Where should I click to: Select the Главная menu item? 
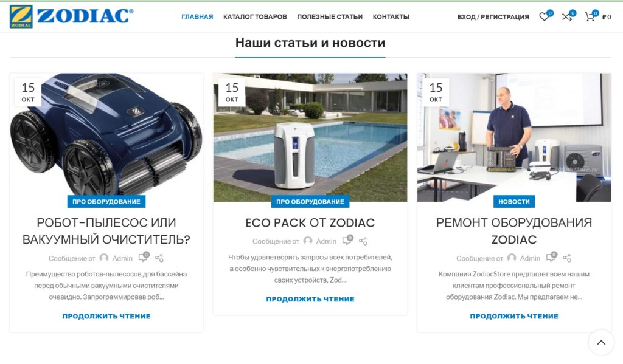[x=197, y=17]
